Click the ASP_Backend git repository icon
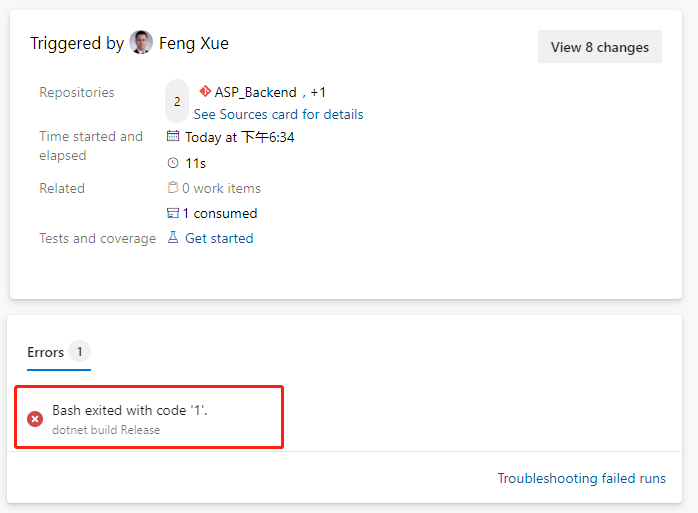The image size is (698, 513). coord(205,91)
